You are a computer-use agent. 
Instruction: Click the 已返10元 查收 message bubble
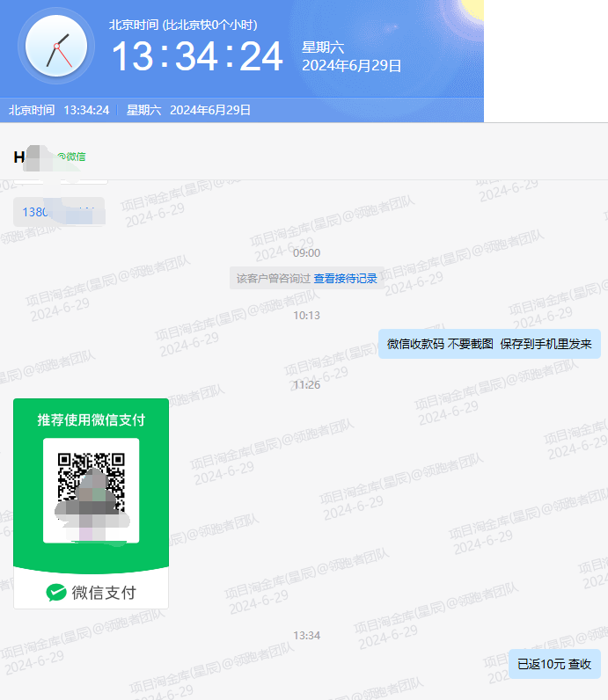[554, 664]
